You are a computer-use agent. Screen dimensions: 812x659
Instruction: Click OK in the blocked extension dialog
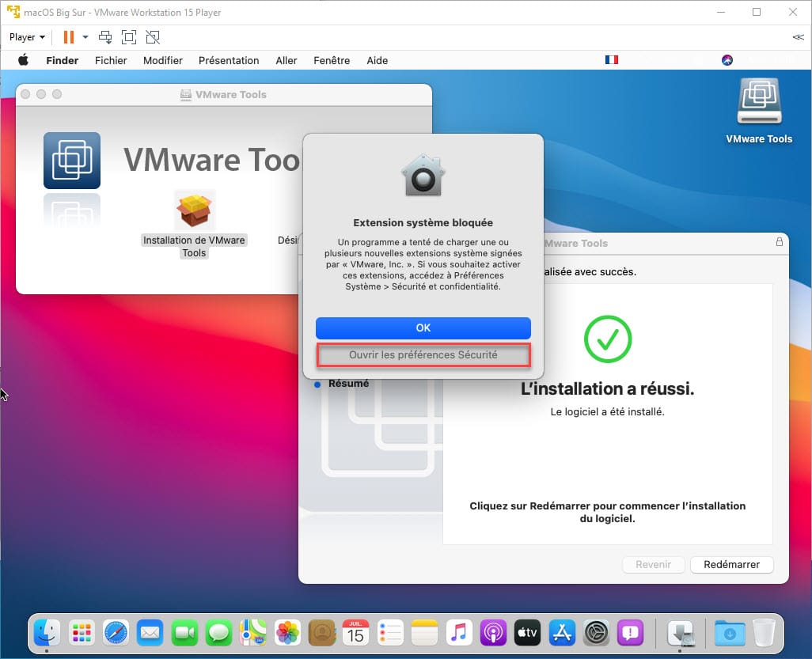pos(423,328)
